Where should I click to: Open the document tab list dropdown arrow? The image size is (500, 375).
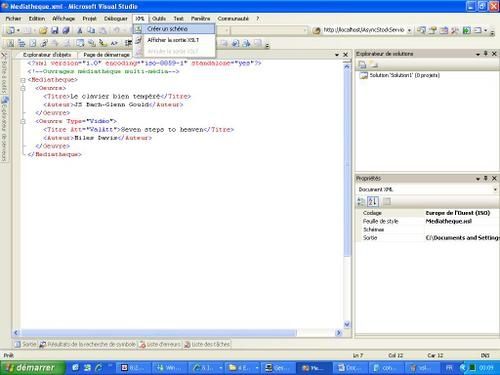click(x=337, y=55)
